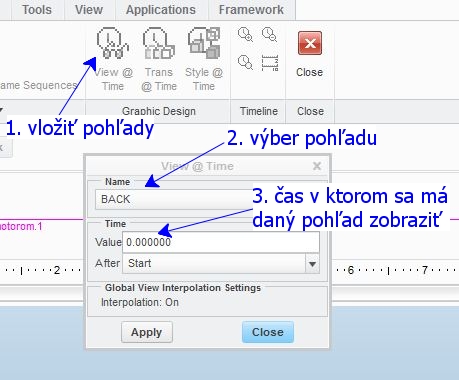Close the View @ Time dialog with X
The height and width of the screenshot is (380, 459).
tap(317, 166)
